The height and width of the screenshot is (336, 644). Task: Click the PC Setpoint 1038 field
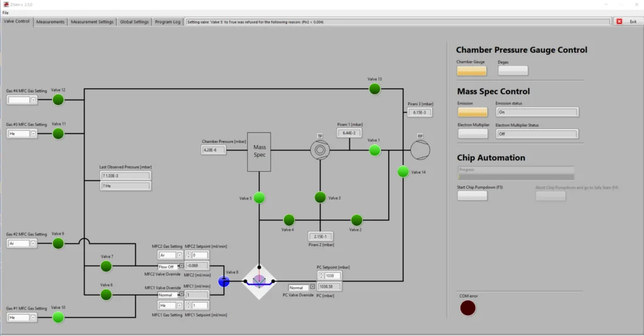[x=332, y=276]
